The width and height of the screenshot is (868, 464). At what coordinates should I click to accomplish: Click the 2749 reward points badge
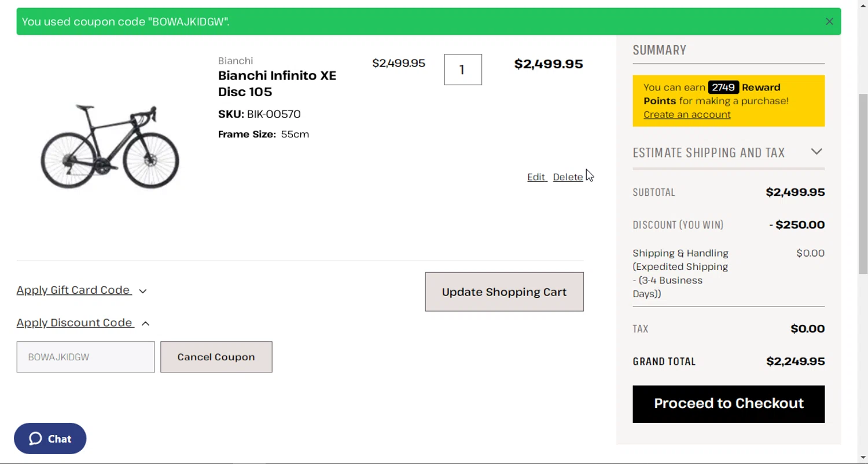723,87
